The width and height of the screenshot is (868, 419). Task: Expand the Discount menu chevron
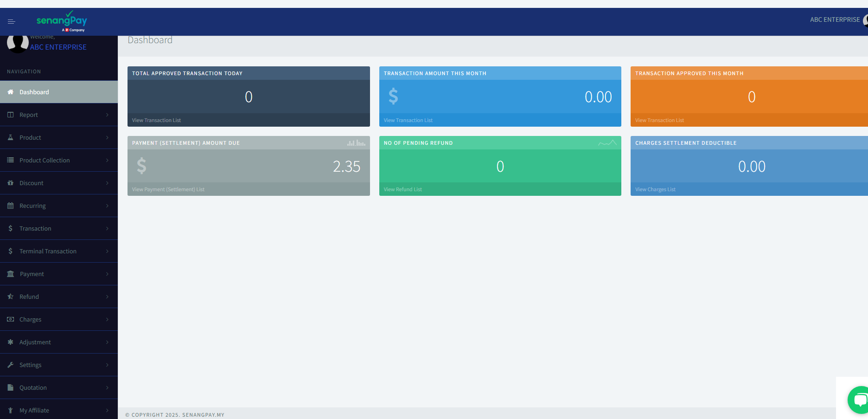click(x=107, y=183)
